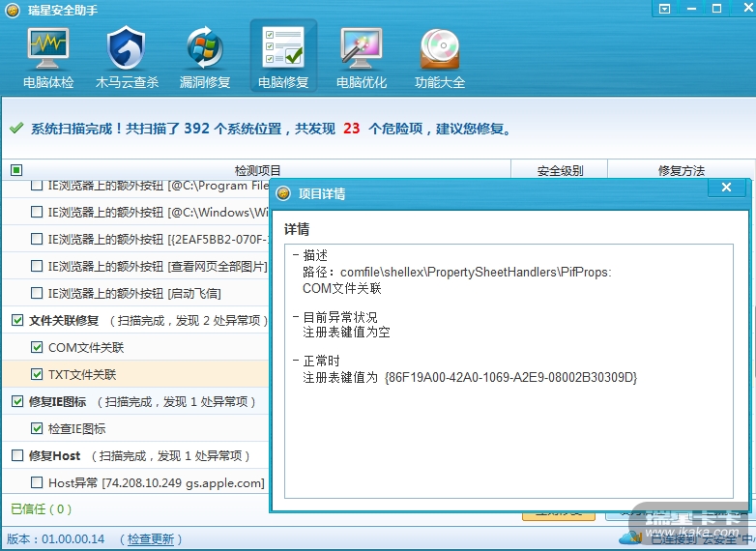The height and width of the screenshot is (551, 756).
Task: Select the 修复Host group heading text
Action: pyautogui.click(x=54, y=455)
